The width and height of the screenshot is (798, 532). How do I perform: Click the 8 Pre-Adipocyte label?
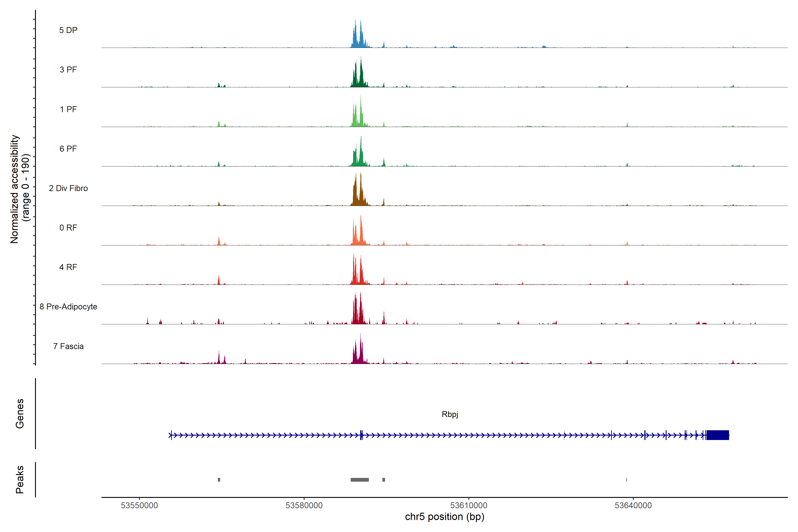[x=68, y=307]
